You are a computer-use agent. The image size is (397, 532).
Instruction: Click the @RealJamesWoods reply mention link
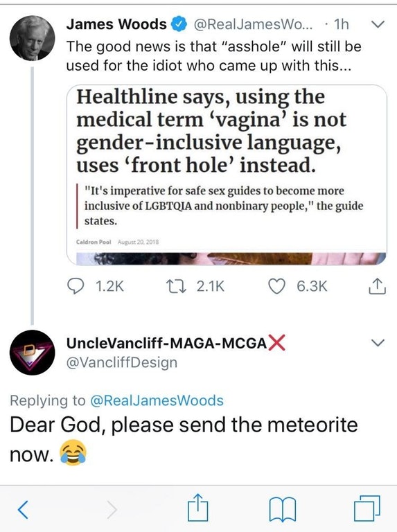tap(157, 400)
